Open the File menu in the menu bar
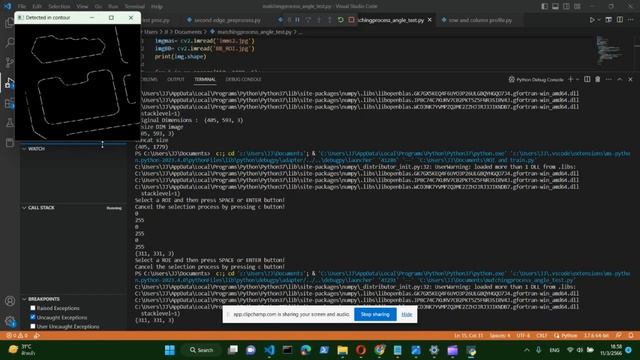 (22, 6)
